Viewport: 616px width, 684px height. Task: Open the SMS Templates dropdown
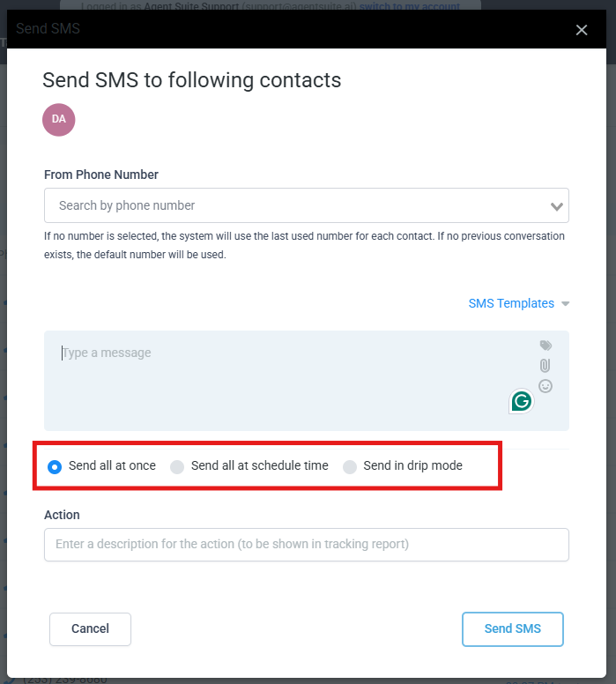[x=511, y=303]
